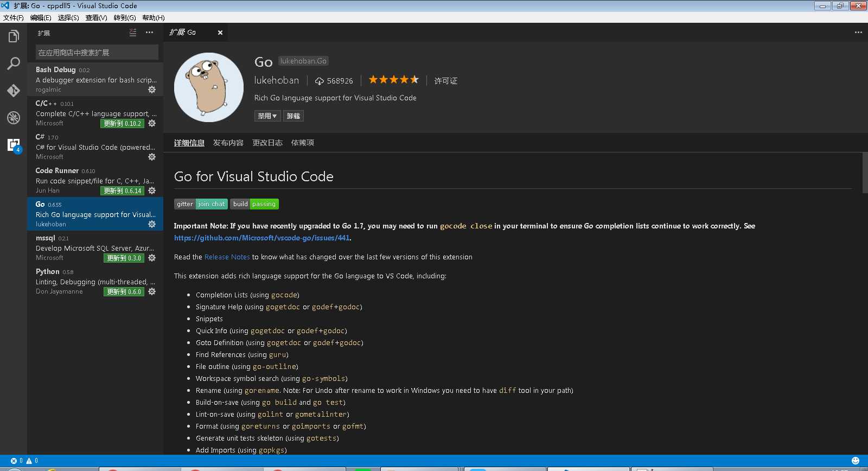
Task: Select the mssql extension entry
Action: 95,247
